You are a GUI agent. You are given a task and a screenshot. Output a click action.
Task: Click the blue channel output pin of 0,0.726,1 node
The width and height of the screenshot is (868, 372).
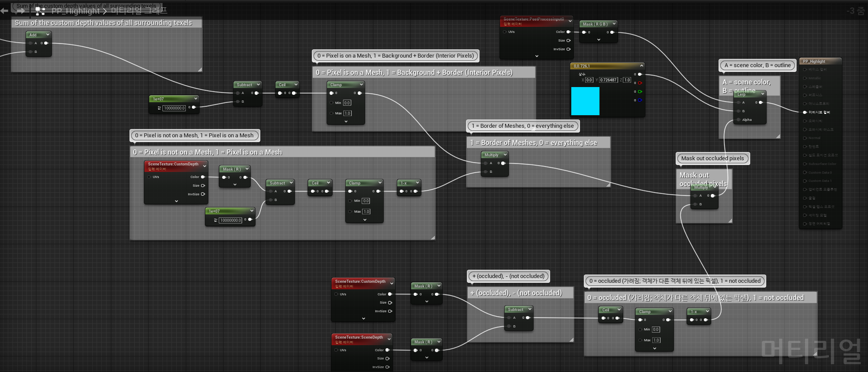tap(640, 100)
